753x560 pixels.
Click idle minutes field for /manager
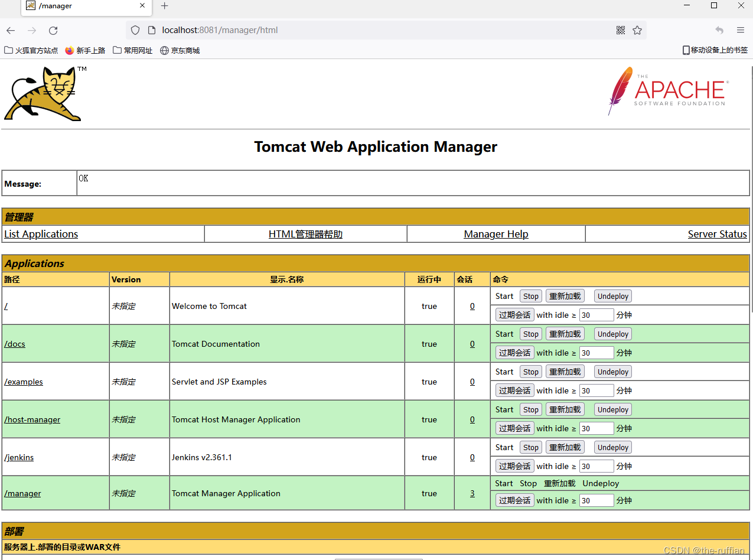coord(596,500)
